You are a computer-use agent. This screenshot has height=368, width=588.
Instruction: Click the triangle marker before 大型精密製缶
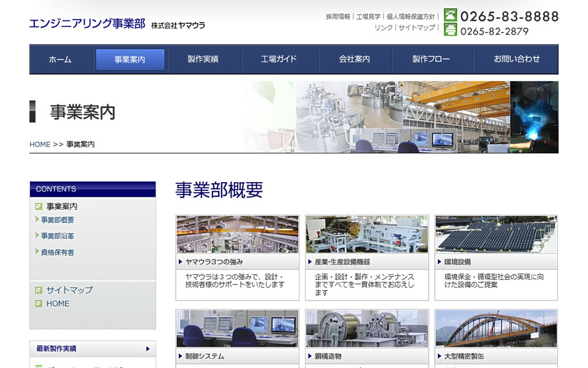tap(439, 356)
